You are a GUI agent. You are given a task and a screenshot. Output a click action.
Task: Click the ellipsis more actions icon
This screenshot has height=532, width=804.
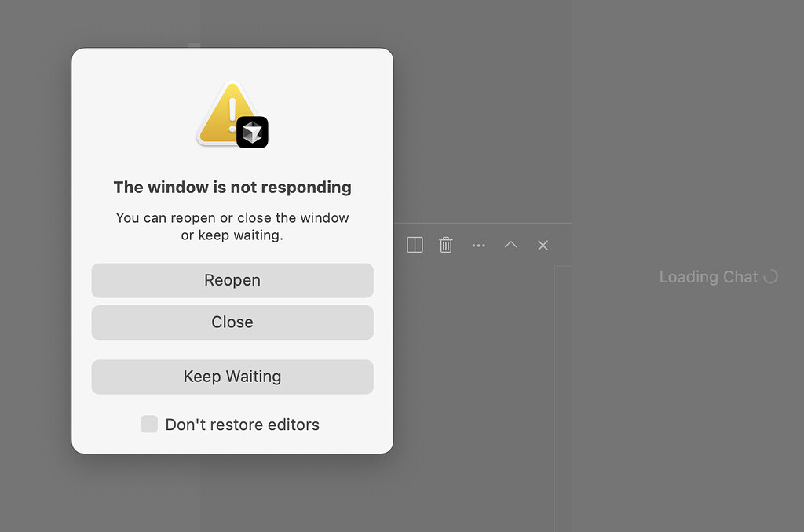tap(479, 245)
